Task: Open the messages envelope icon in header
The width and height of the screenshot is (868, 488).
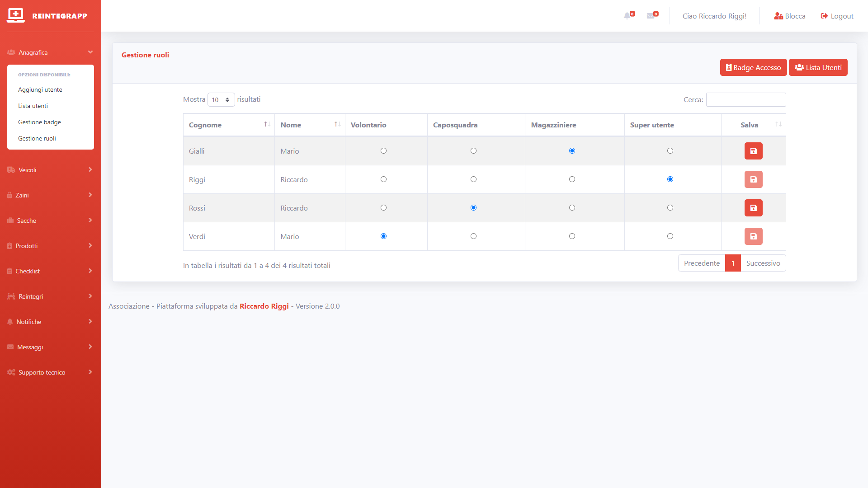Action: (651, 16)
